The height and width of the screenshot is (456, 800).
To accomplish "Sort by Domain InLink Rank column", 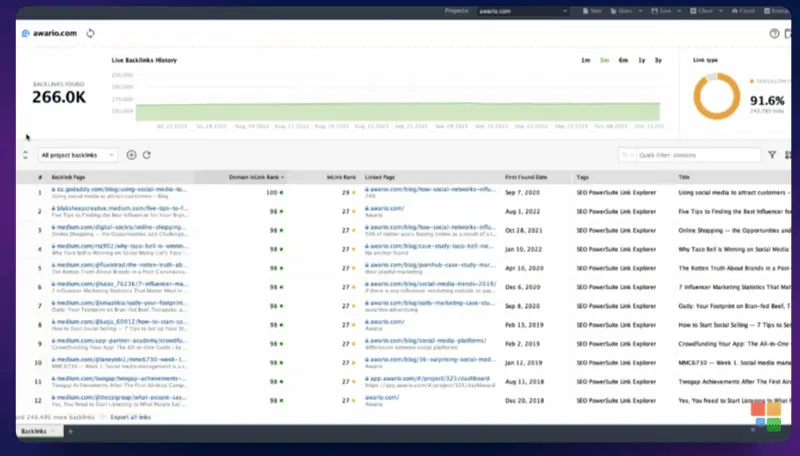I will tap(256, 178).
